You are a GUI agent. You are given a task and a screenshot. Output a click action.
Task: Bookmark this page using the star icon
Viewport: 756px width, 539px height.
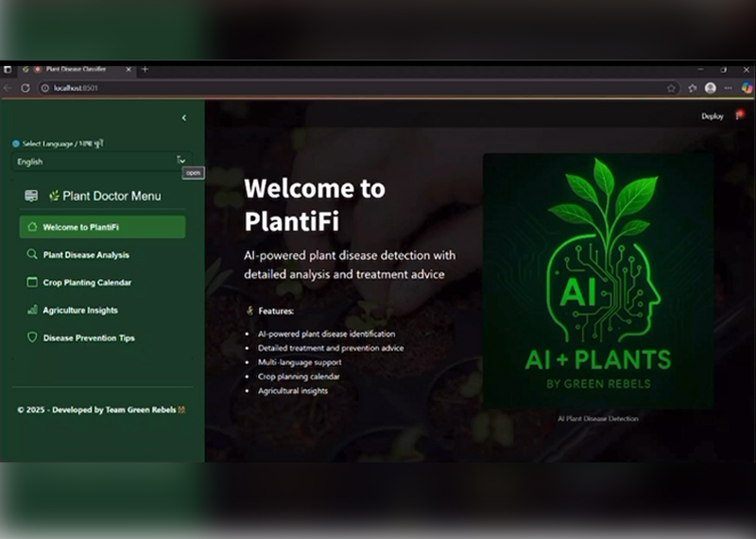672,88
